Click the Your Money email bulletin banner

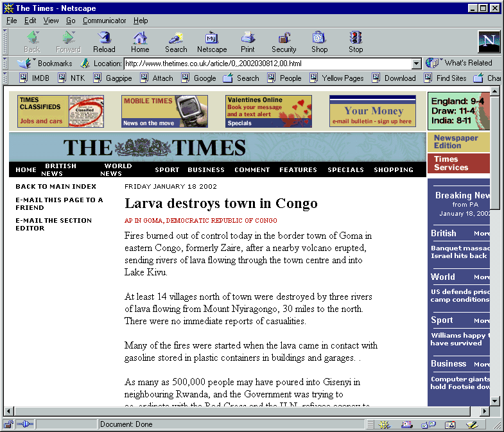[372, 111]
